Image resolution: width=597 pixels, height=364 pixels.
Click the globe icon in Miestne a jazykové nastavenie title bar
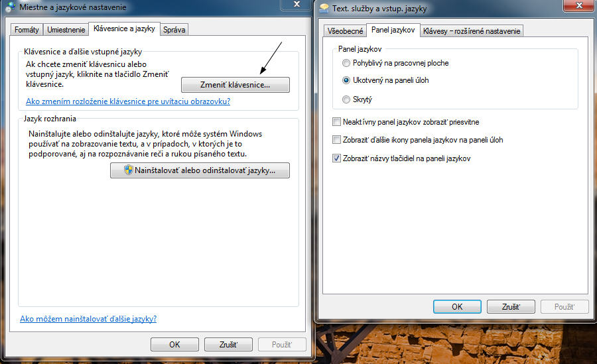tap(10, 7)
